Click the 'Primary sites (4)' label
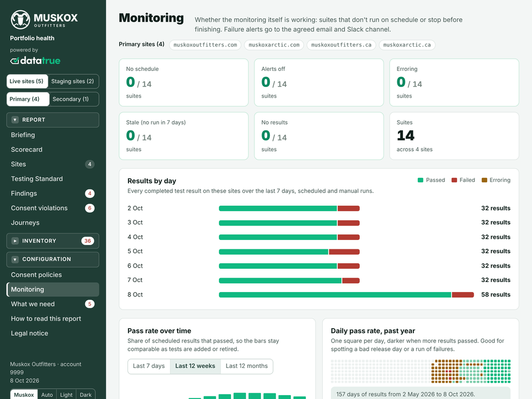This screenshot has height=399, width=532. pos(141,44)
